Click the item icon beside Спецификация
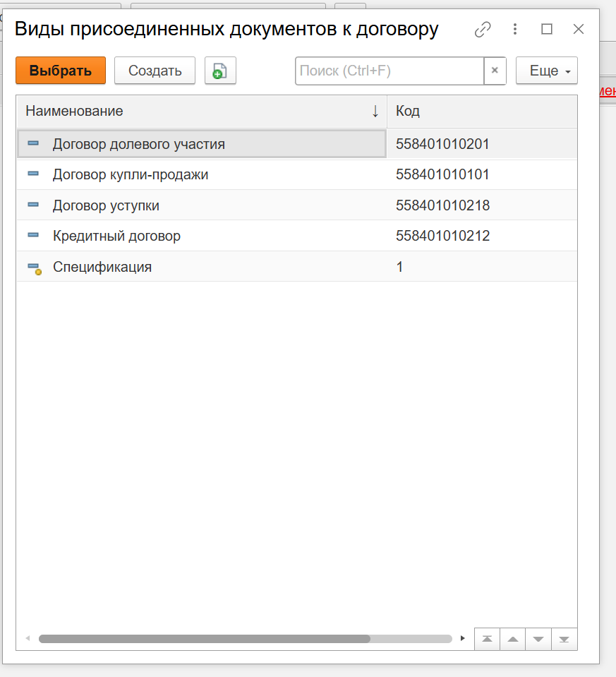Viewport: 616px width, 677px height. point(33,268)
